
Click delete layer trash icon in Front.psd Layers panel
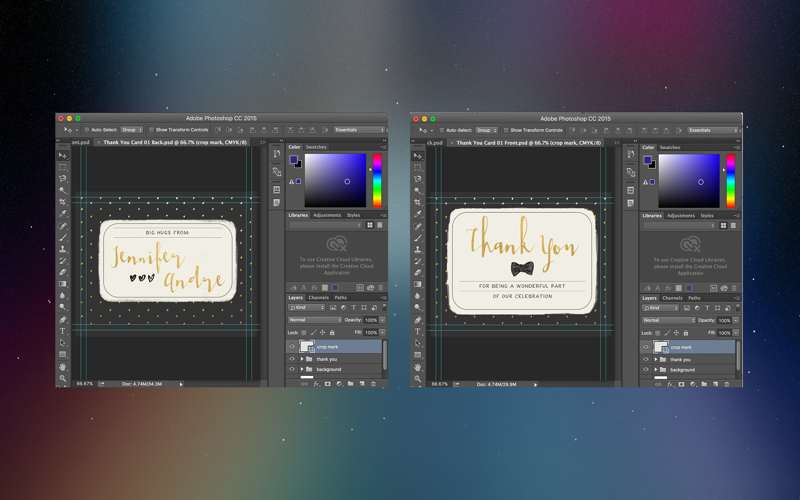coord(727,384)
